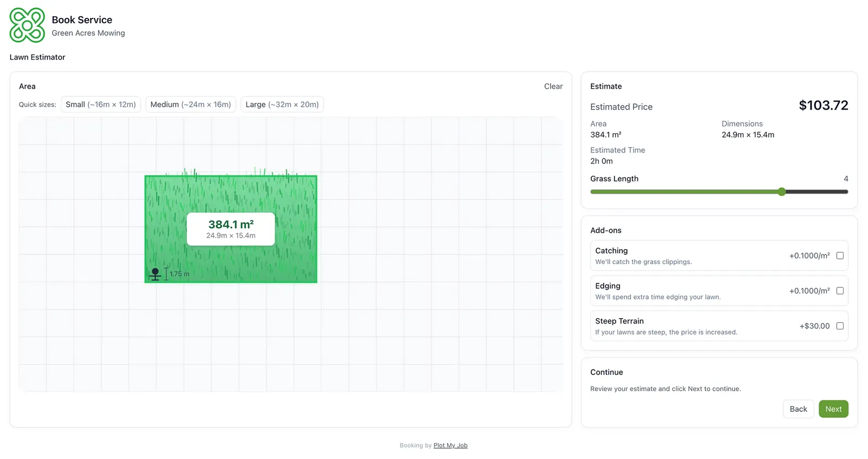The width and height of the screenshot is (868, 459).
Task: Click the 384.1 m² label on lawn
Action: tap(231, 224)
